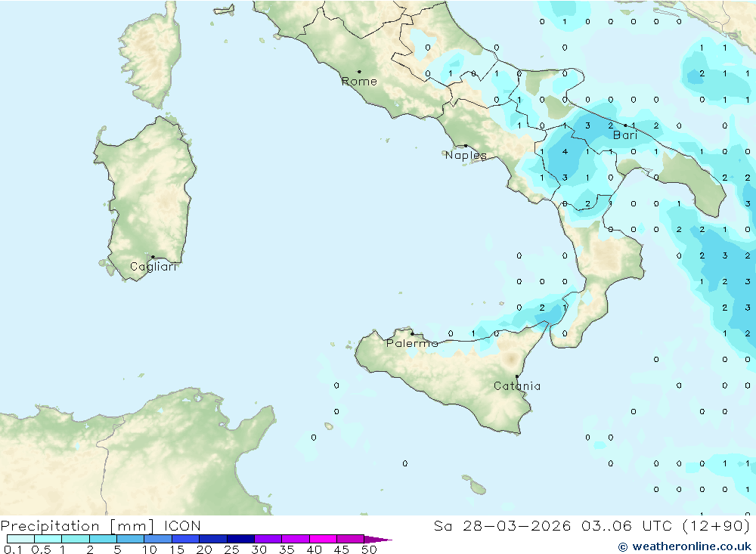This screenshot has height=554, width=756.
Task: Click the 35 legend scale label
Action: [x=287, y=549]
